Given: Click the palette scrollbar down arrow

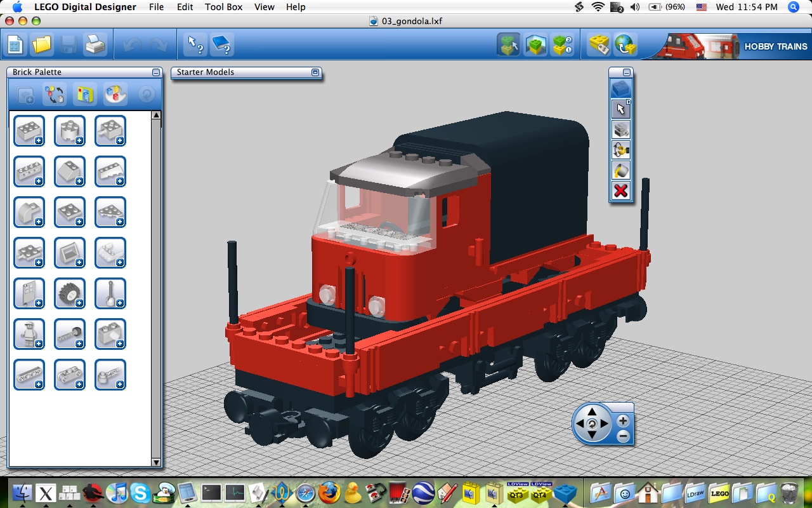Looking at the screenshot, I should [156, 463].
